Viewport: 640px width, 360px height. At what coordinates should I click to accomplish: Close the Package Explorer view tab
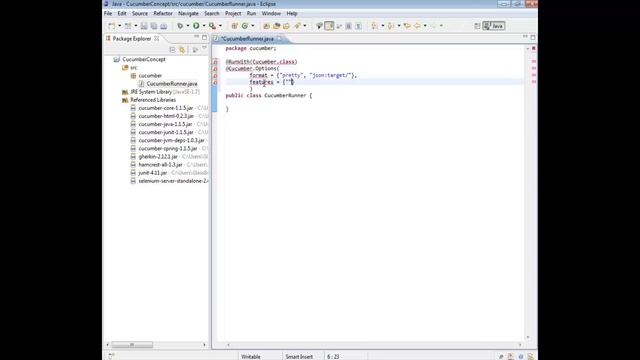(157, 39)
